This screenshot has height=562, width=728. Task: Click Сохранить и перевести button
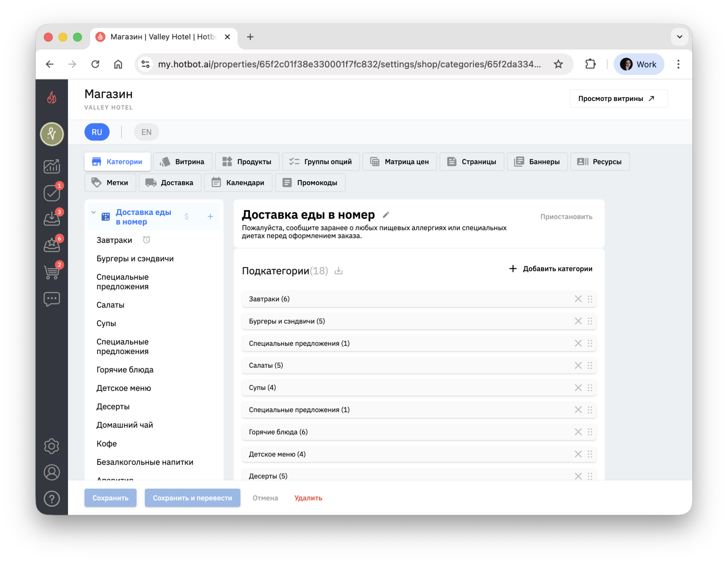[192, 498]
